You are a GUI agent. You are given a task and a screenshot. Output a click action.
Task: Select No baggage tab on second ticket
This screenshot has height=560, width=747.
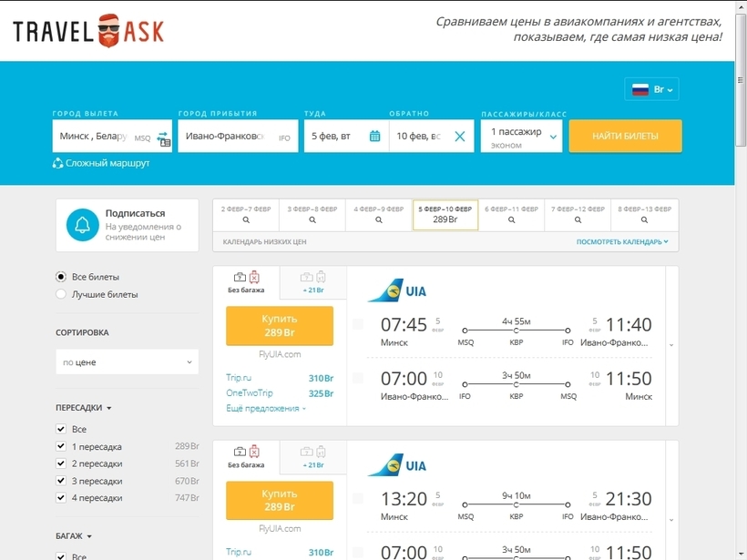click(x=246, y=457)
